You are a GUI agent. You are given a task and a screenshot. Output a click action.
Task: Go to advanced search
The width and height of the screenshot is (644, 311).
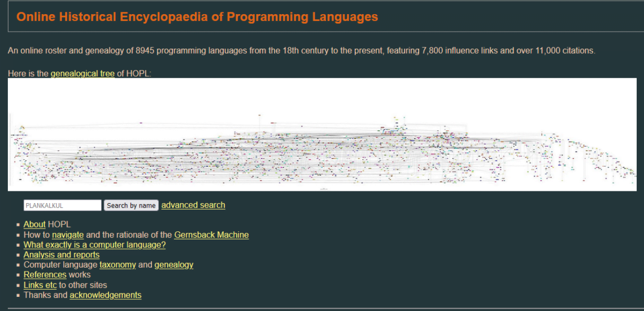(x=193, y=205)
